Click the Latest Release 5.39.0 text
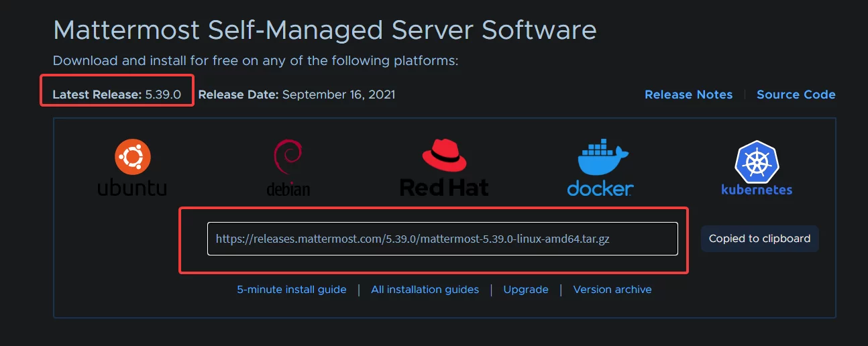The width and height of the screenshot is (868, 346). [x=117, y=95]
